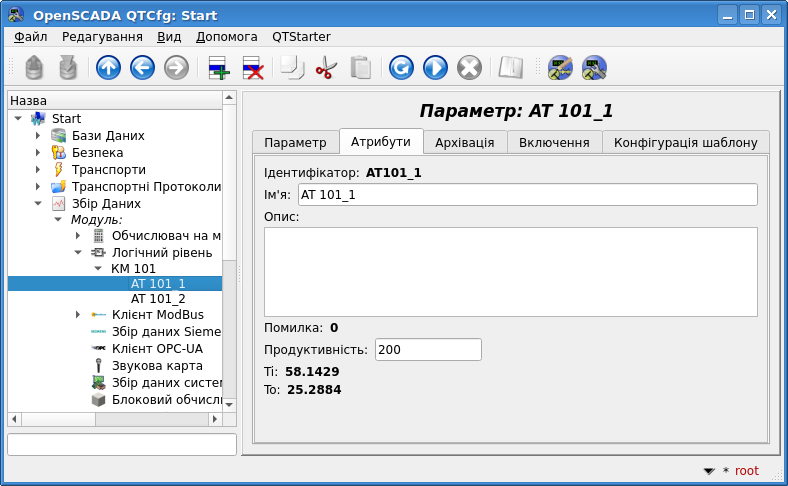Image resolution: width=788 pixels, height=486 pixels.
Task: Open the Допомога menu
Action: click(226, 37)
